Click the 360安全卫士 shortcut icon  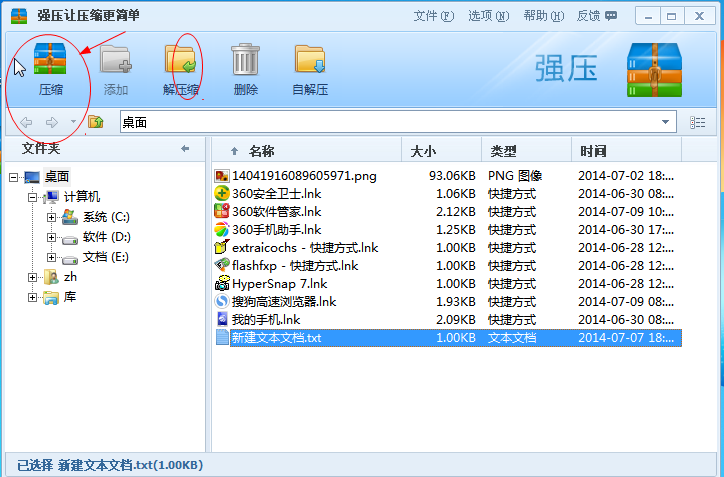222,194
